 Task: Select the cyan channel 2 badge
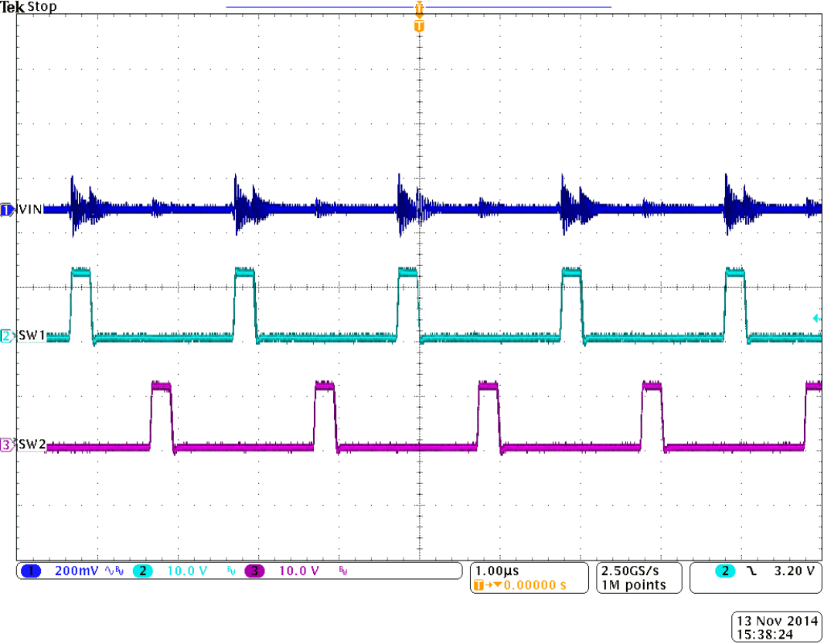point(142,571)
